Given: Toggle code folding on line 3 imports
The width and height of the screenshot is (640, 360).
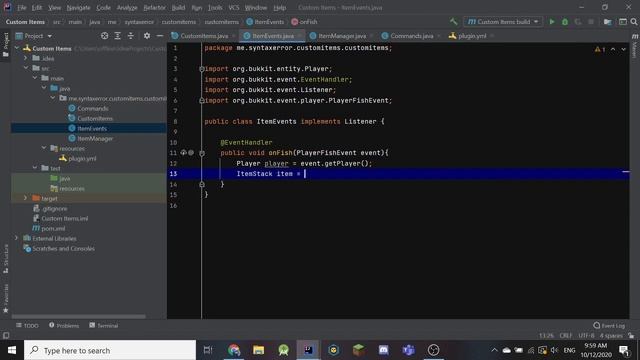Looking at the screenshot, I should [202, 69].
